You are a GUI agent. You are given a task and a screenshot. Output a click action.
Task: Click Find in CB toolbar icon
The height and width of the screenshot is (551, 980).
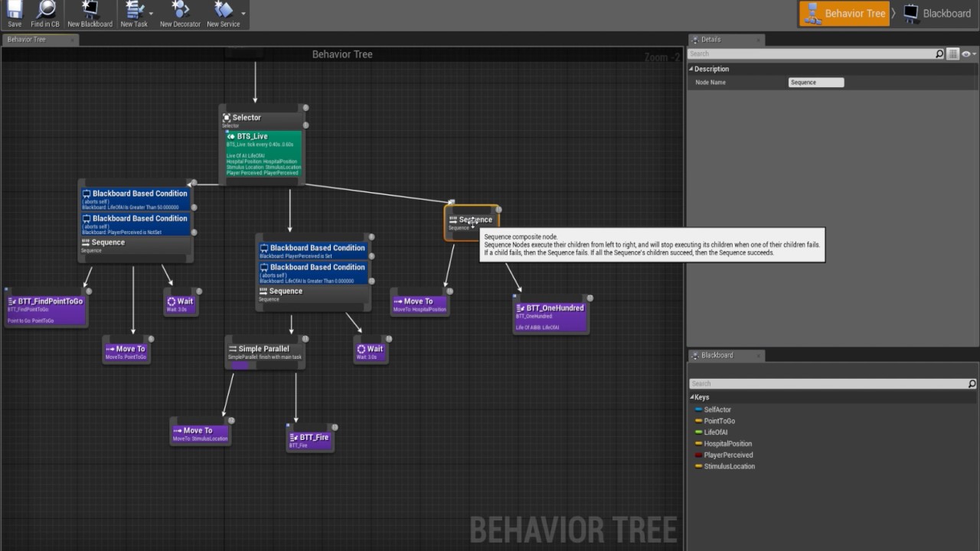click(45, 15)
